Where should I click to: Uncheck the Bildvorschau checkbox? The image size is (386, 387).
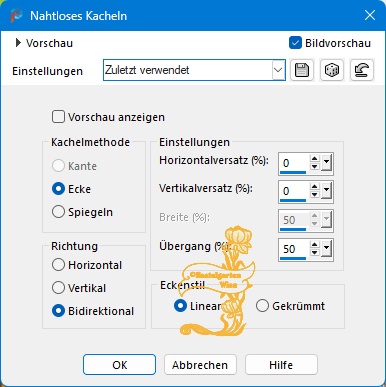[x=295, y=43]
